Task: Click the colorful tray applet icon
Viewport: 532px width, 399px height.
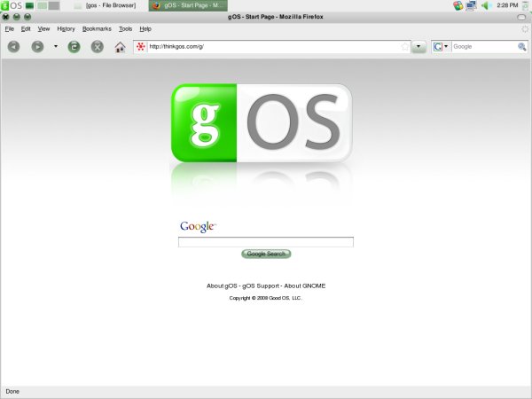Action: [x=458, y=5]
